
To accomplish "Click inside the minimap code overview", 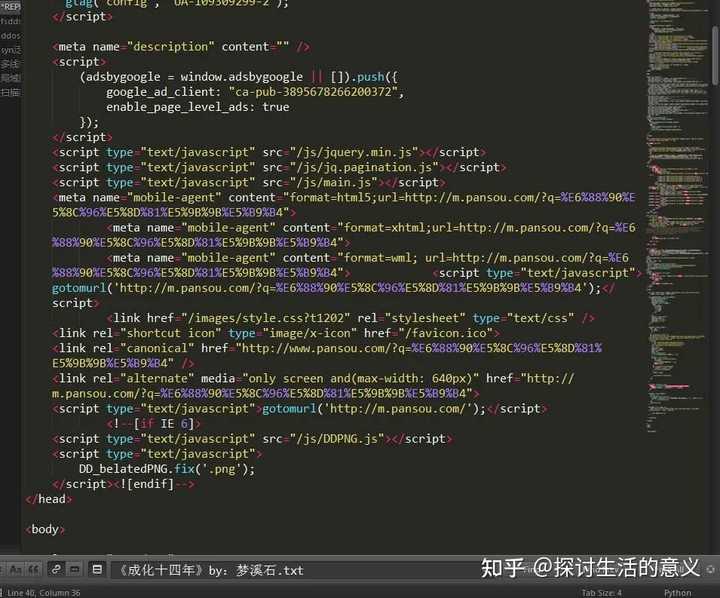I will click(677, 216).
